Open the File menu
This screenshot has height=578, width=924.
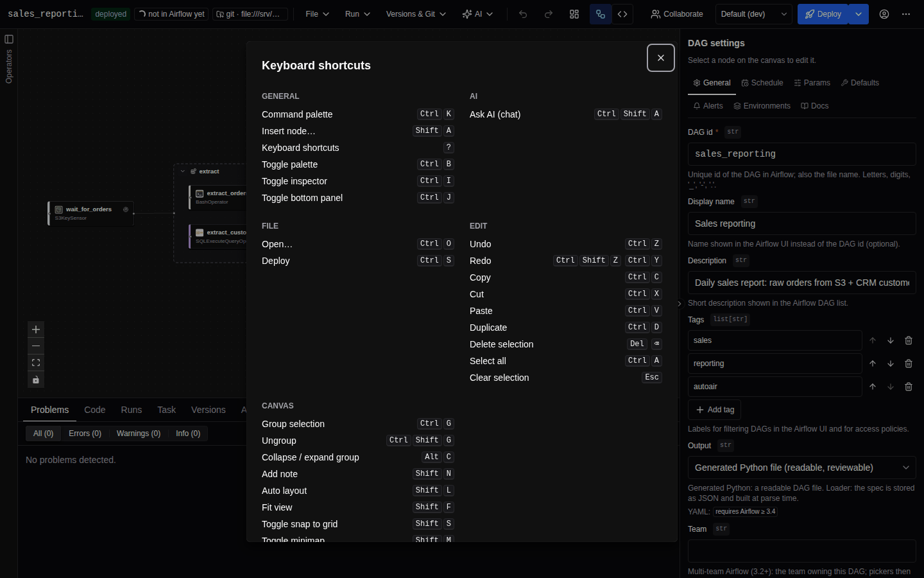pyautogui.click(x=317, y=14)
